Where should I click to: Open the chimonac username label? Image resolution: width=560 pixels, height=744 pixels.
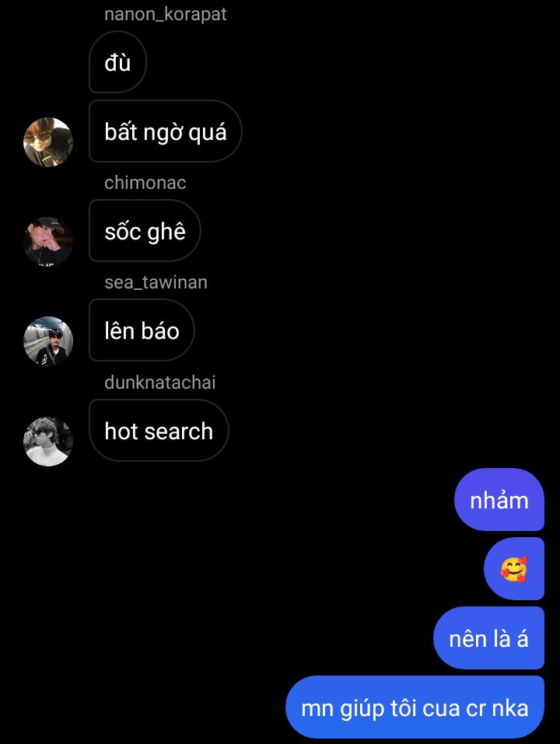145,183
